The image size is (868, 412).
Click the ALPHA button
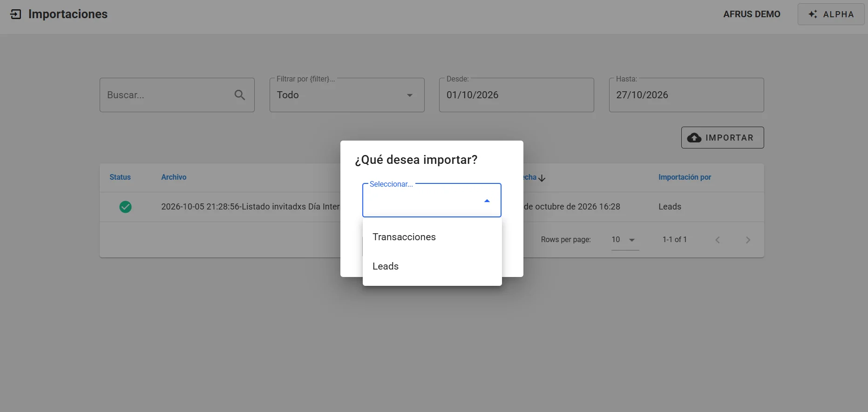[x=831, y=14]
